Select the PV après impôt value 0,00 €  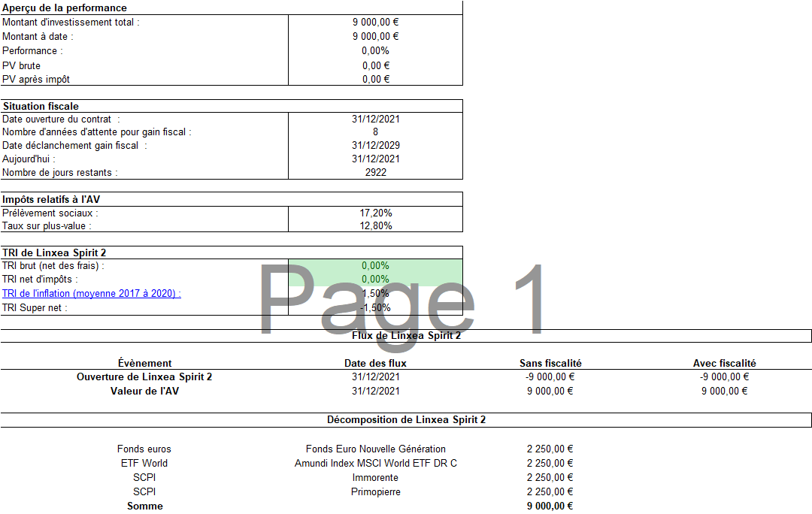pos(375,79)
